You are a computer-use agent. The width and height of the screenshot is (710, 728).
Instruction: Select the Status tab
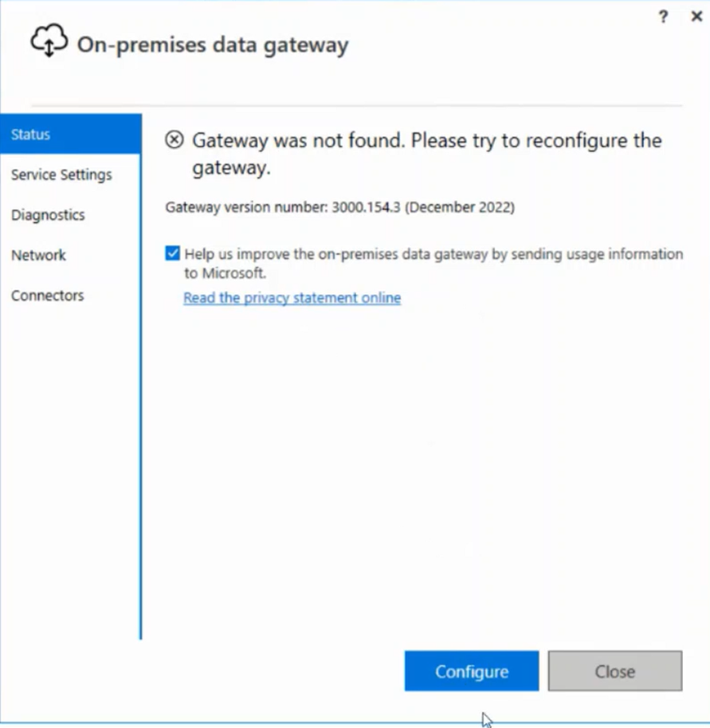[x=71, y=134]
